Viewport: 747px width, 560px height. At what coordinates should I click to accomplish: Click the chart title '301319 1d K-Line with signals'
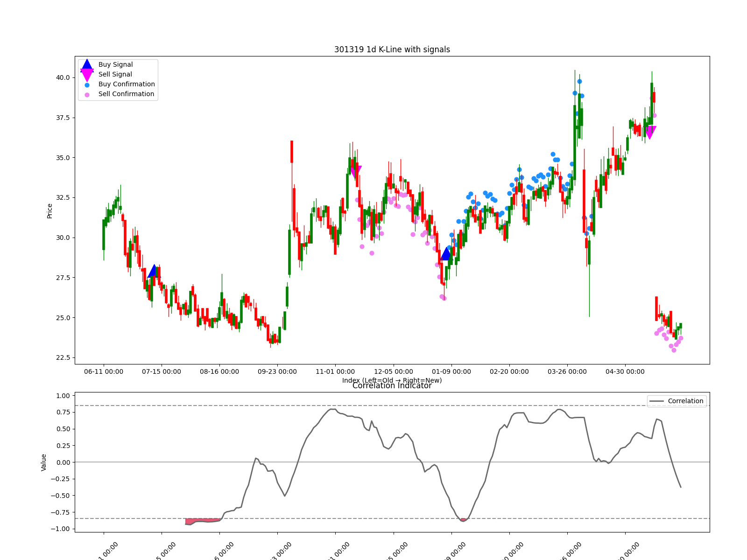point(392,49)
